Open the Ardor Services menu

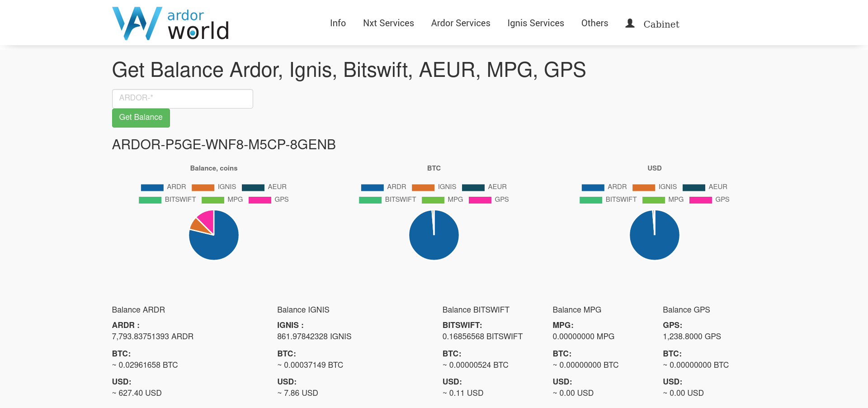[x=461, y=23]
